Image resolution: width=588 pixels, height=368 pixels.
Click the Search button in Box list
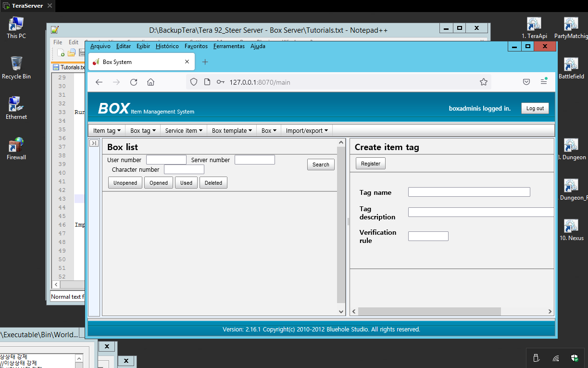pos(321,165)
